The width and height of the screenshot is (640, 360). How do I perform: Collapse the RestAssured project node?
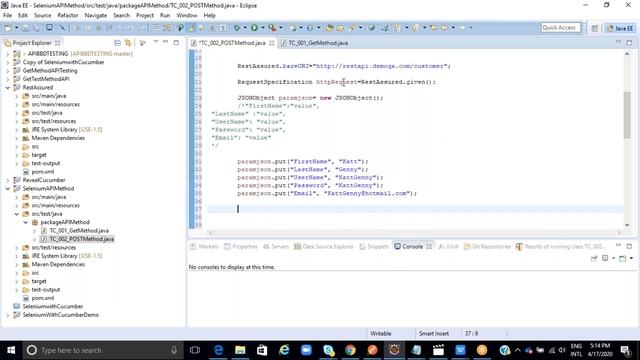point(7,87)
